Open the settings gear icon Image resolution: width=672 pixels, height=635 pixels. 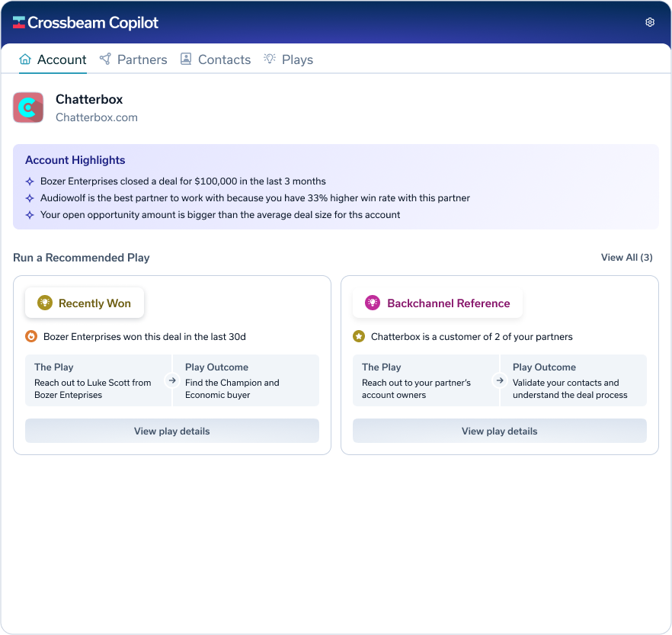[650, 22]
